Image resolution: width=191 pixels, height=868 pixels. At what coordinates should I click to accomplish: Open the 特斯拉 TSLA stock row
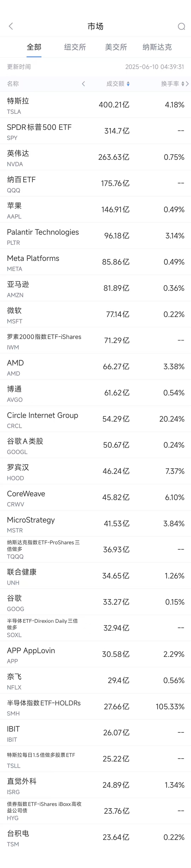point(95,105)
